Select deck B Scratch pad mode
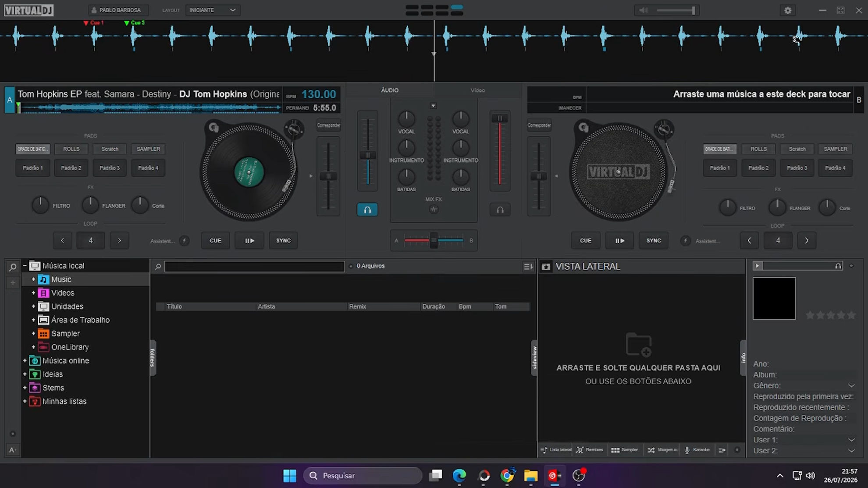Screen dimensions: 868x488 click(x=797, y=149)
